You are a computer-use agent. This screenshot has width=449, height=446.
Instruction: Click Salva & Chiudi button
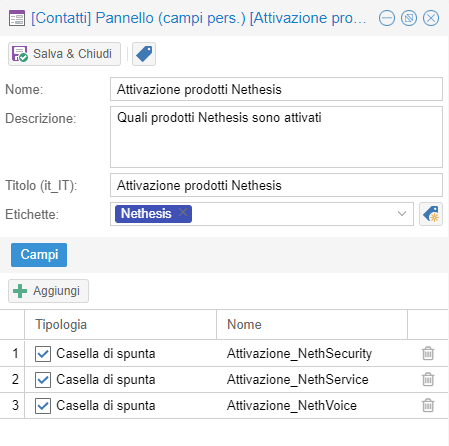[64, 54]
